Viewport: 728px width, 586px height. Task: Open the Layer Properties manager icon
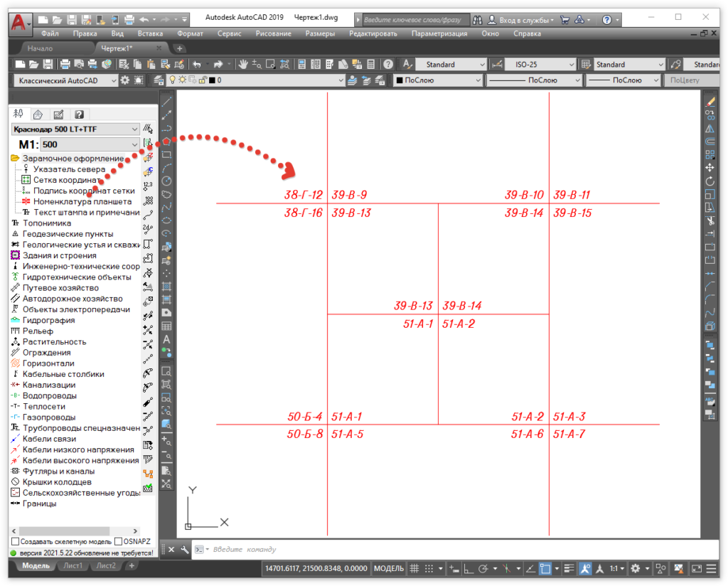coord(159,80)
